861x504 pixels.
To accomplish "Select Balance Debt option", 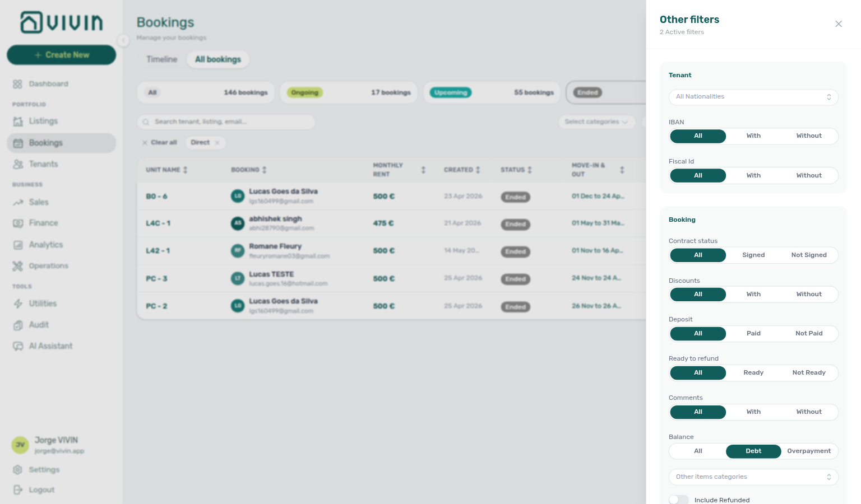I will 753,451.
